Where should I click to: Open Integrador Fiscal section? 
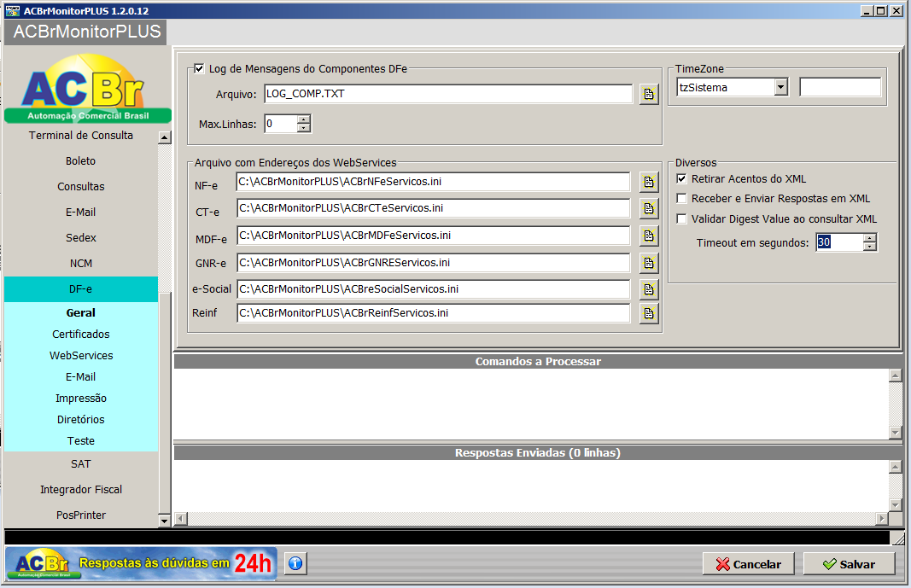81,489
